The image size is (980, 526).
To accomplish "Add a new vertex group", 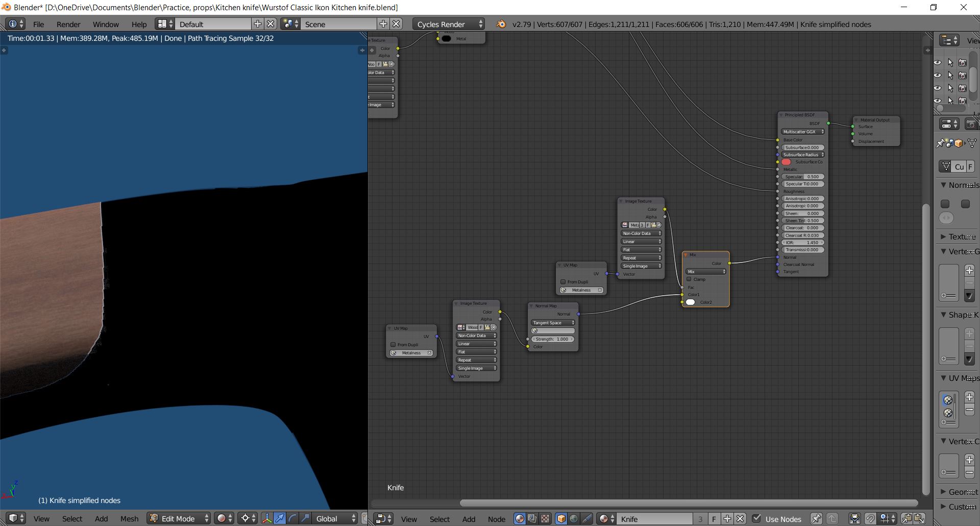I will pyautogui.click(x=969, y=270).
